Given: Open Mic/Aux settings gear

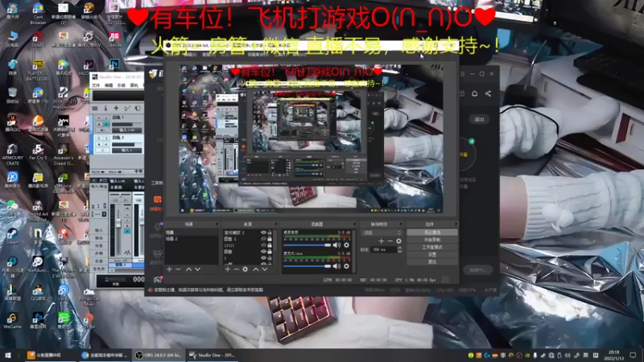Looking at the screenshot, I should coord(347,266).
